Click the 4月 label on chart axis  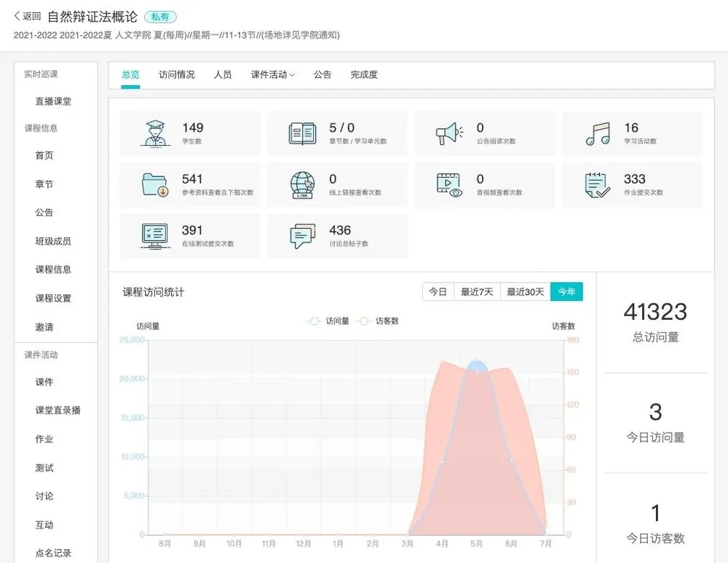point(442,543)
